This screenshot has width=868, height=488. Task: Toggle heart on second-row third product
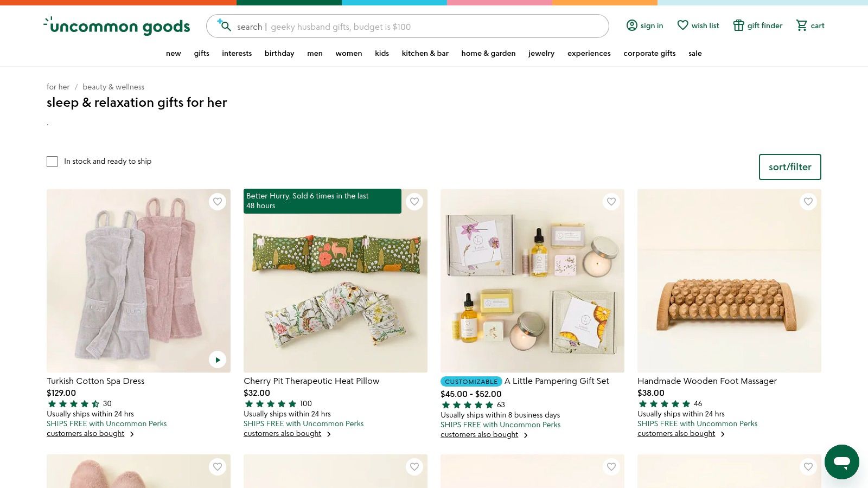point(611,467)
